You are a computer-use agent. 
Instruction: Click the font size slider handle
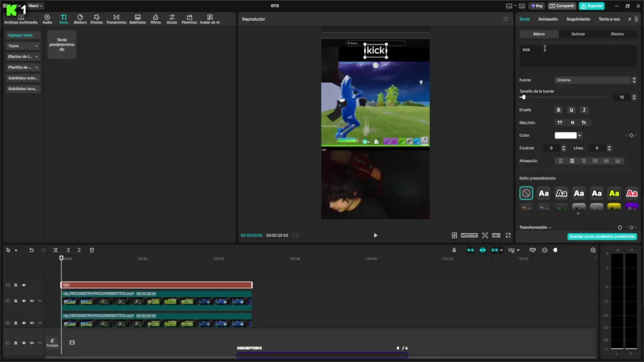tap(523, 97)
